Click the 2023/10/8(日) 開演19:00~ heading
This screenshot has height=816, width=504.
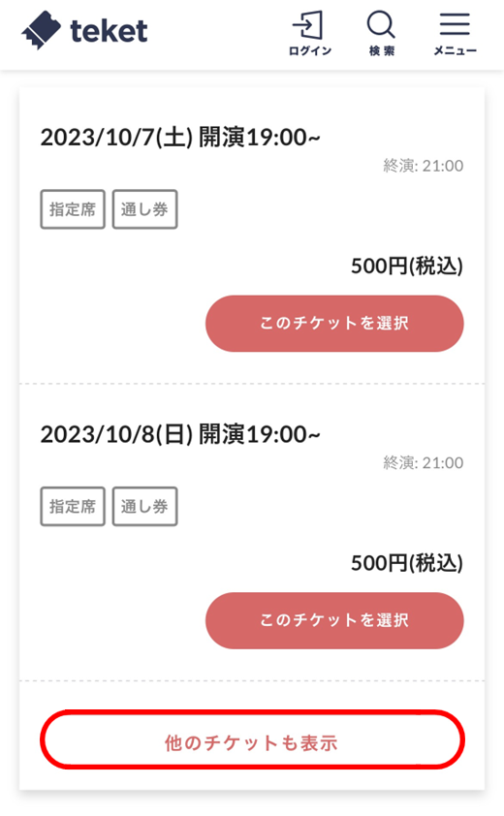pyautogui.click(x=180, y=434)
